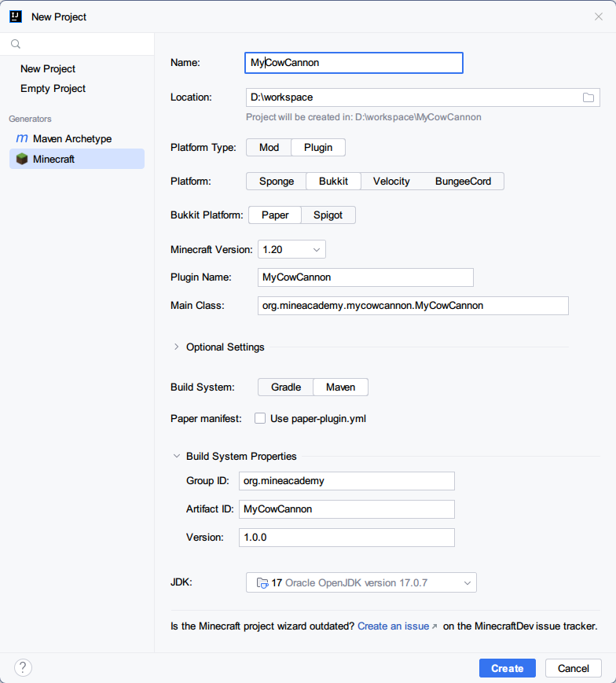Click the sidebar search field
The height and width of the screenshot is (683, 616).
tap(77, 44)
